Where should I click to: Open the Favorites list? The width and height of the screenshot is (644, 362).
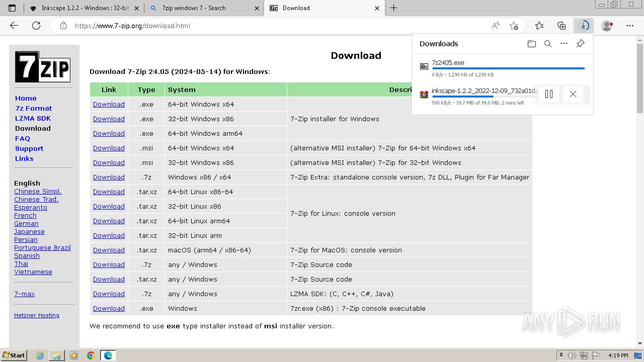(539, 26)
